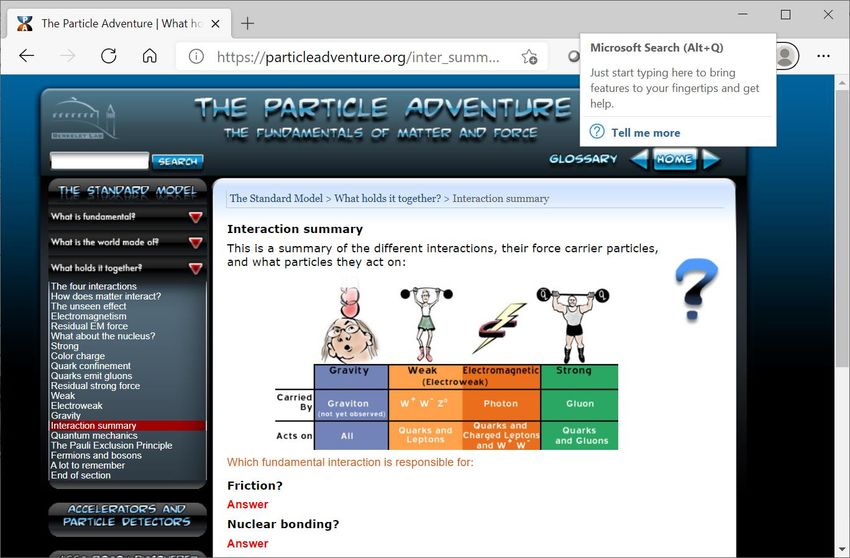Go to The unseen effect
This screenshot has height=558, width=850.
pyautogui.click(x=88, y=306)
